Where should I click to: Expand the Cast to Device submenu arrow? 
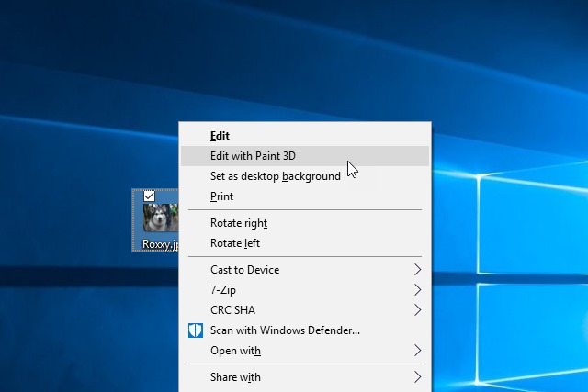[x=418, y=270]
